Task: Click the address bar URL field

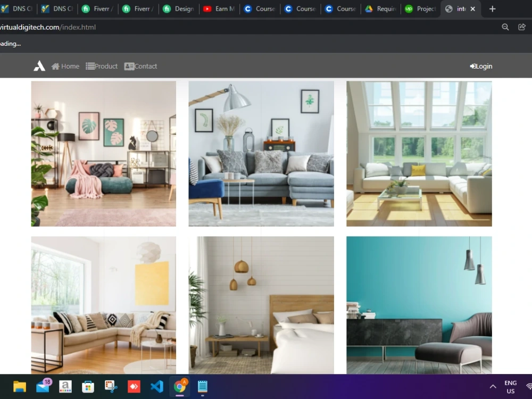Action: [248, 27]
